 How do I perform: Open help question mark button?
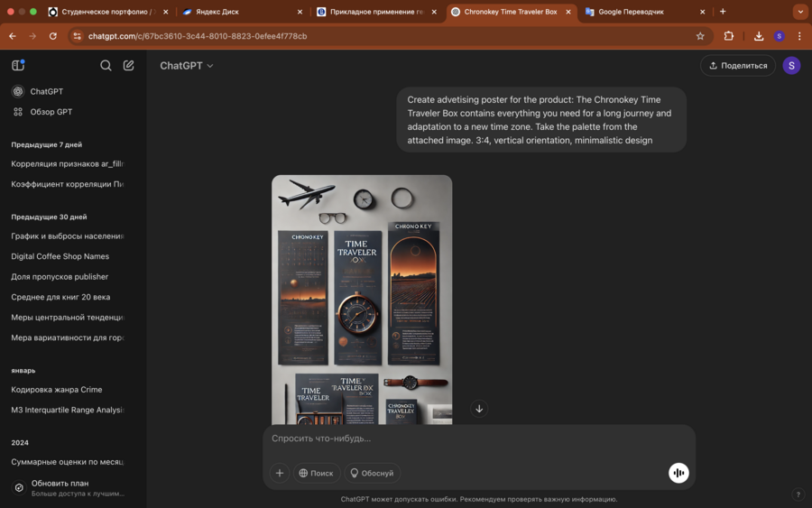(798, 494)
